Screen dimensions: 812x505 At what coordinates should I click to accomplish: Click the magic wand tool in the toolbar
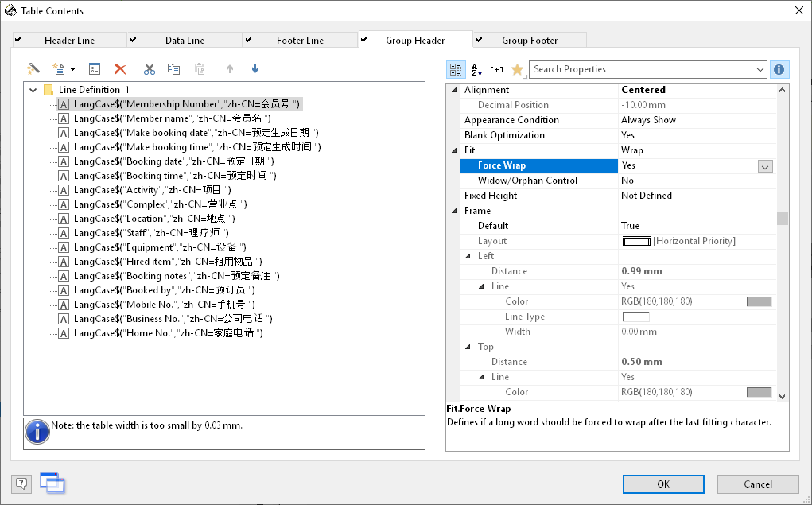(x=33, y=69)
